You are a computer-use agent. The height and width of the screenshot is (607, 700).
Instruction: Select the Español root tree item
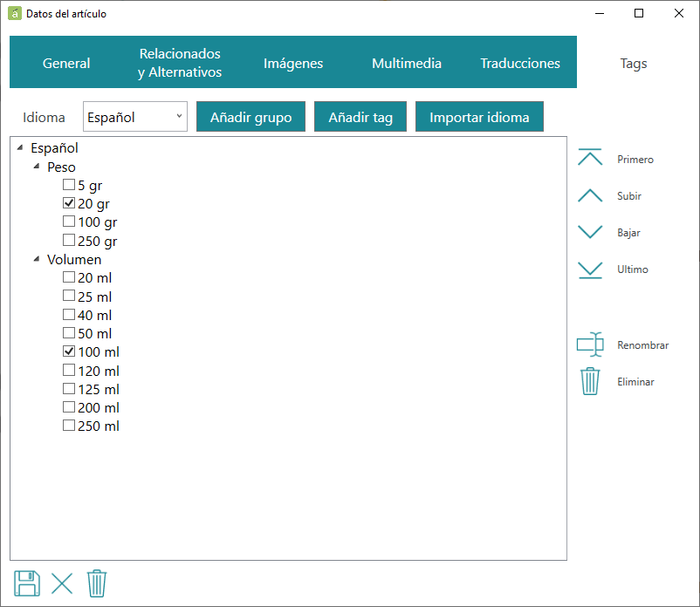click(54, 147)
